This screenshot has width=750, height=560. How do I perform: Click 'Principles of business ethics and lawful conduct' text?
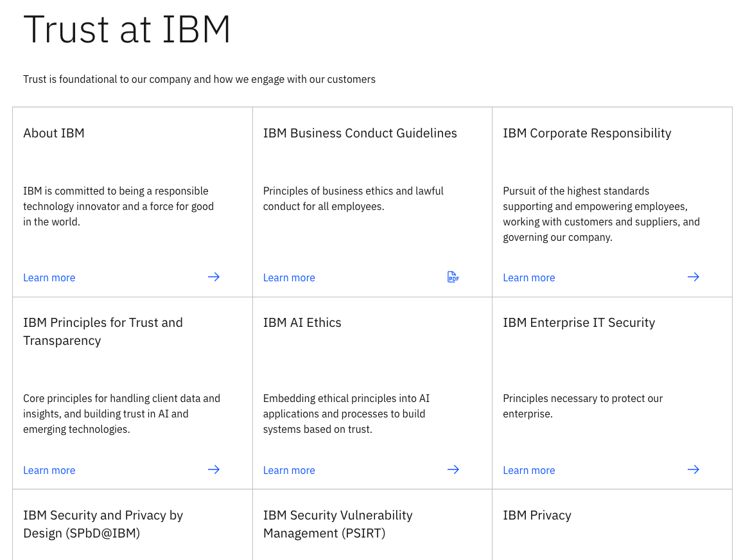pyautogui.click(x=353, y=198)
